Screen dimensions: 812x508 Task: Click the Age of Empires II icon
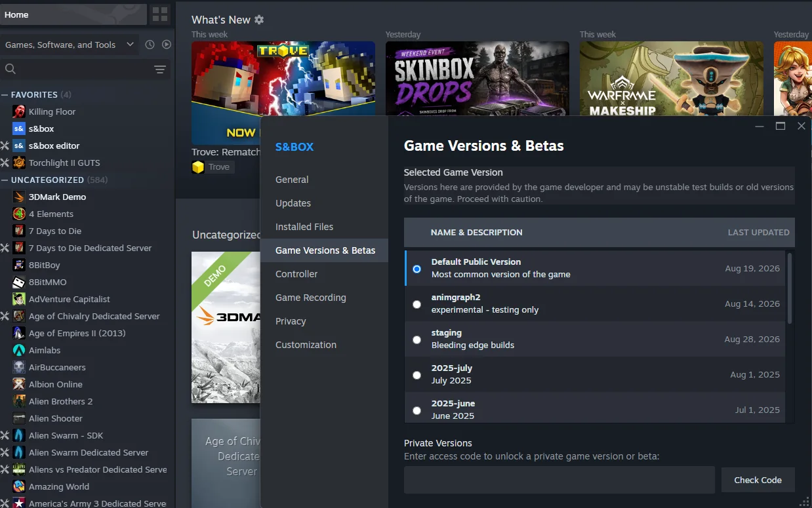(x=19, y=333)
